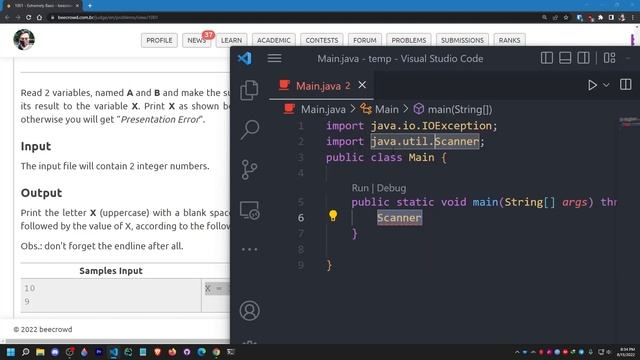Open a new browser tab with plus

point(90,6)
